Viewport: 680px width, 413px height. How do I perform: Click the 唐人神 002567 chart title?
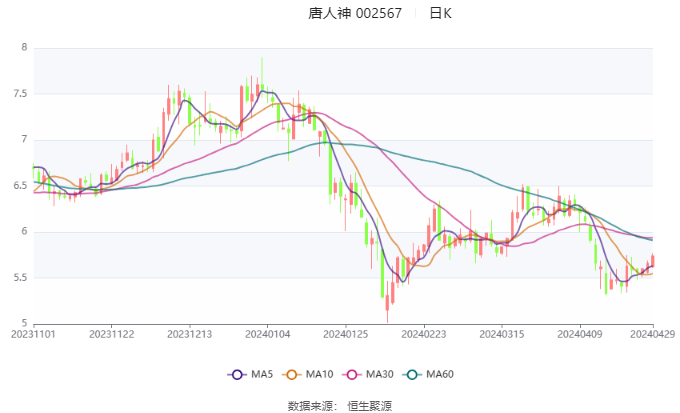click(355, 14)
